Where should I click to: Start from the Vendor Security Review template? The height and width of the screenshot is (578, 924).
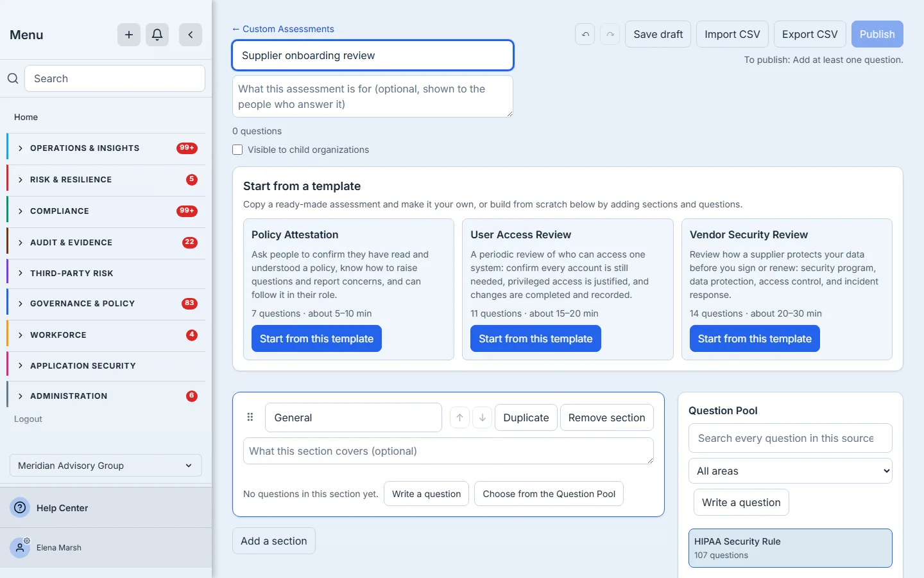pyautogui.click(x=755, y=338)
